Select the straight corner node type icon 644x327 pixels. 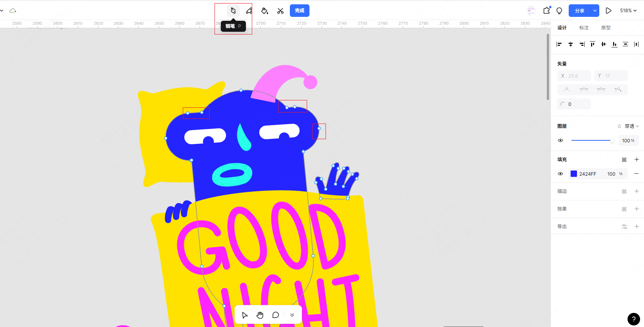point(567,90)
